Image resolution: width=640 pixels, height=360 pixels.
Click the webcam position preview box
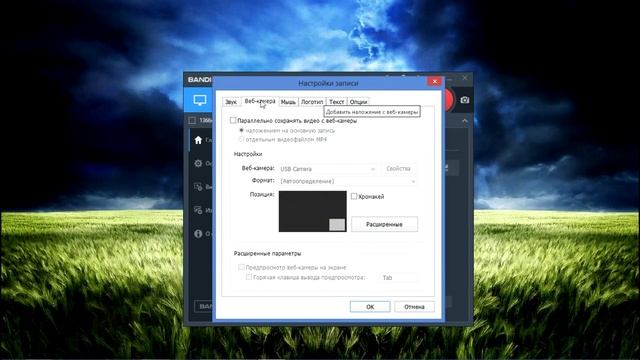point(313,211)
